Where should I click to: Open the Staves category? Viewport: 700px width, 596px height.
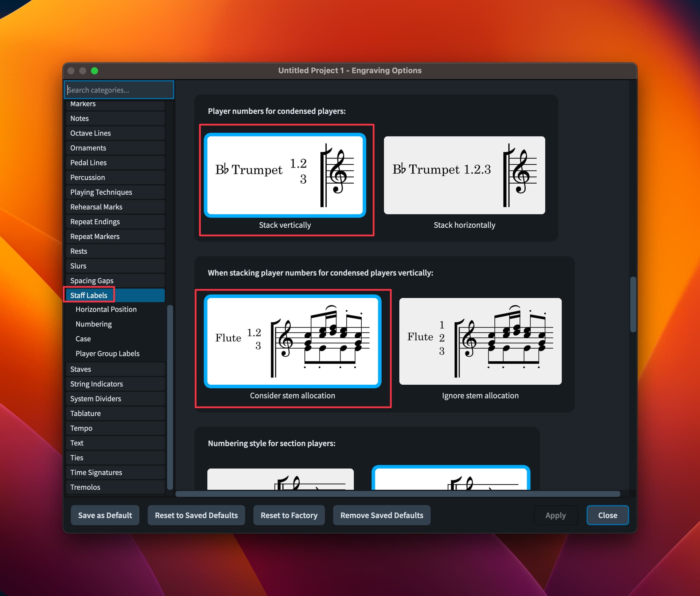[x=115, y=369]
